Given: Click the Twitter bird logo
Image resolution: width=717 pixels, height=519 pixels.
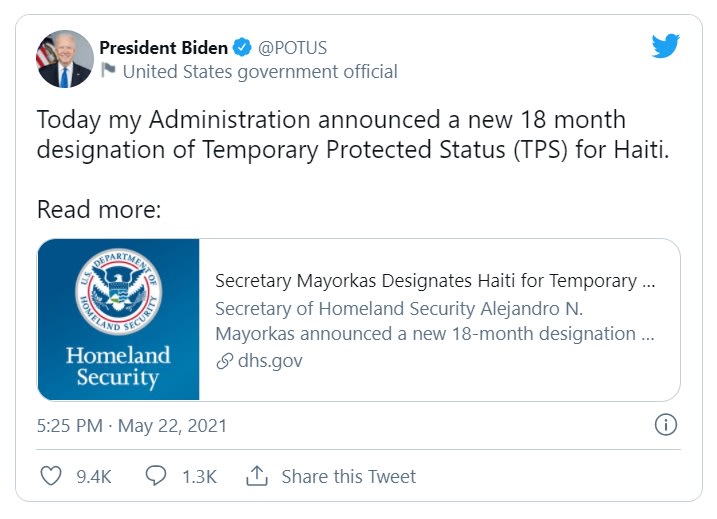Looking at the screenshot, I should 666,47.
